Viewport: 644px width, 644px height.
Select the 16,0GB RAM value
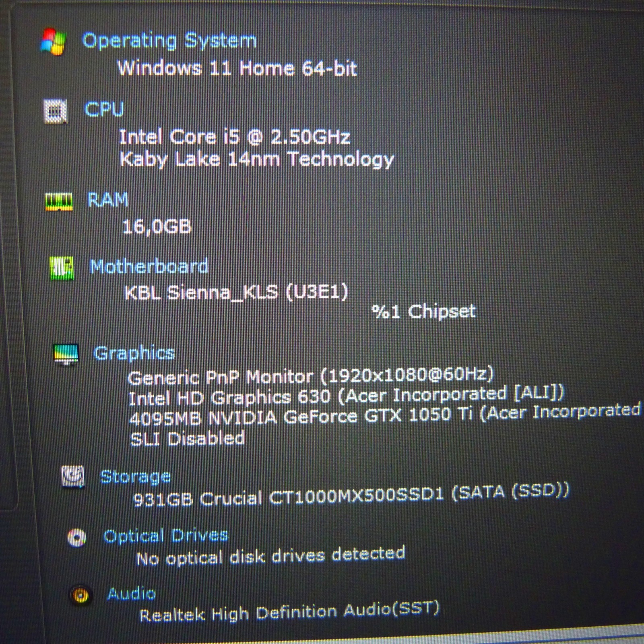click(x=157, y=227)
